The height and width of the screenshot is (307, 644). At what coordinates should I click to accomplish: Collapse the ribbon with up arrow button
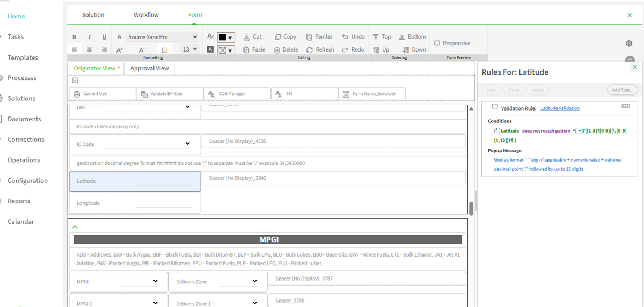coord(630,60)
